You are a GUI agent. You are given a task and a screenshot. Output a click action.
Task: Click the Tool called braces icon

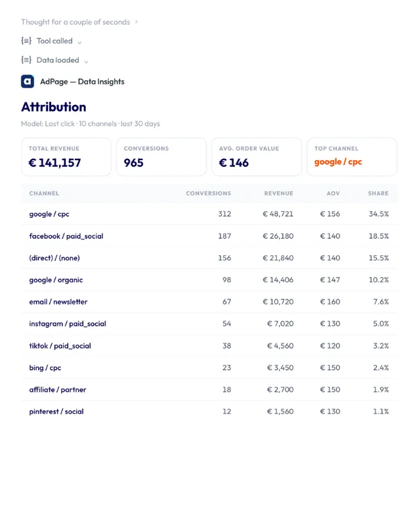tap(26, 41)
